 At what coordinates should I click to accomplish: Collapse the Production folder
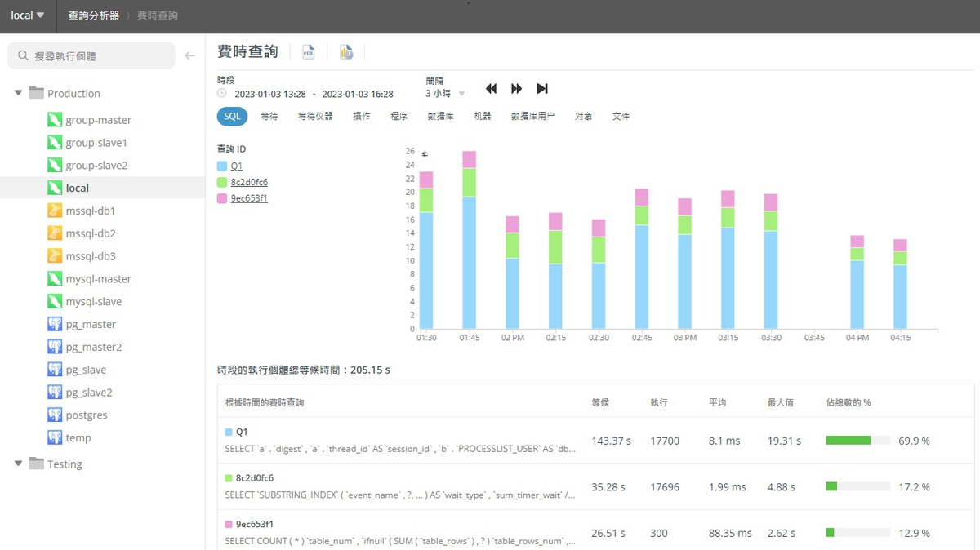[18, 93]
